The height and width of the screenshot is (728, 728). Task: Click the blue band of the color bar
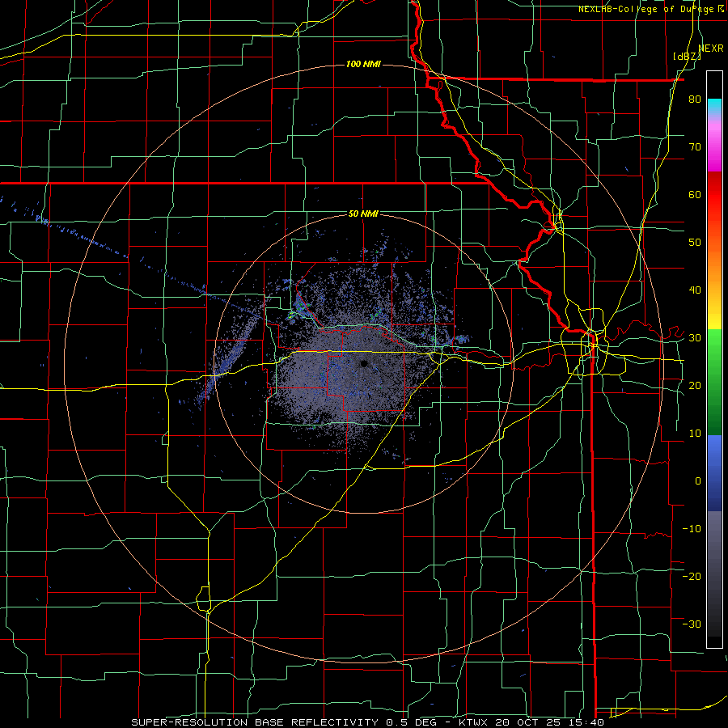[714, 472]
